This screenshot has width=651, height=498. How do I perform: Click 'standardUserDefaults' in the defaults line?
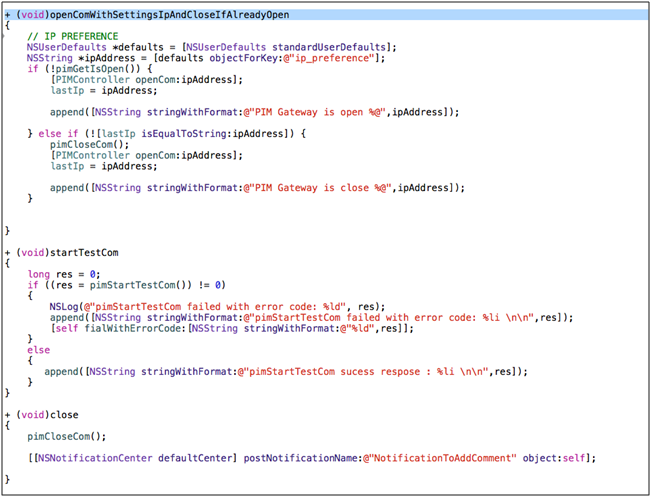329,47
